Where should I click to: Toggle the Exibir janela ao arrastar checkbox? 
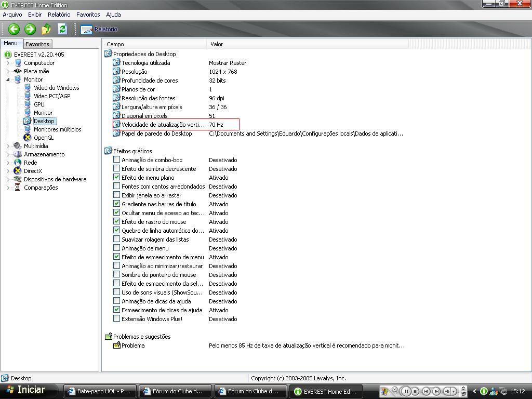pyautogui.click(x=116, y=195)
